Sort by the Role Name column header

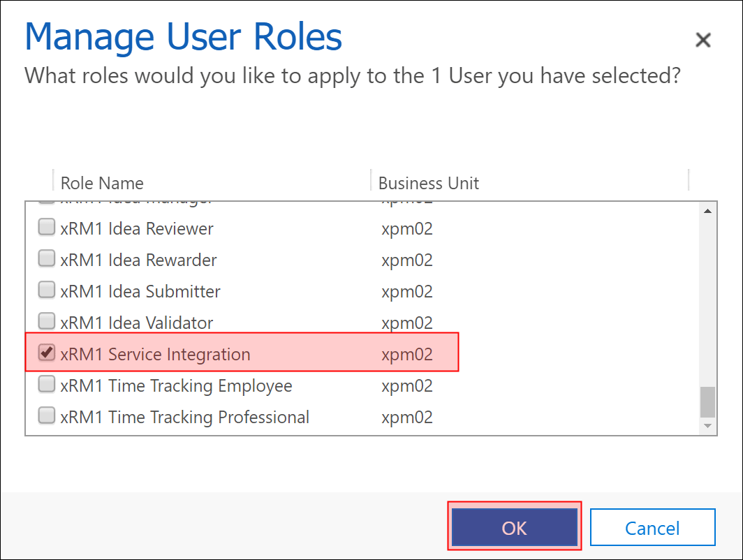click(x=102, y=183)
